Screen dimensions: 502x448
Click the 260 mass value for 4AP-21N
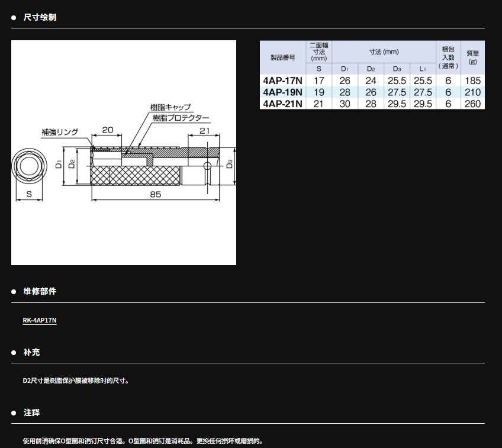472,104
